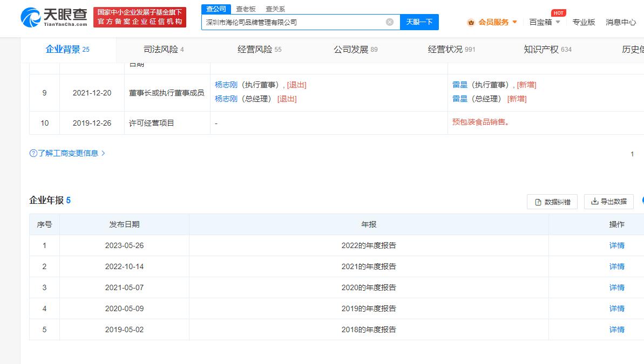
Task: Click the clear (X) icon in search box
Action: 389,22
